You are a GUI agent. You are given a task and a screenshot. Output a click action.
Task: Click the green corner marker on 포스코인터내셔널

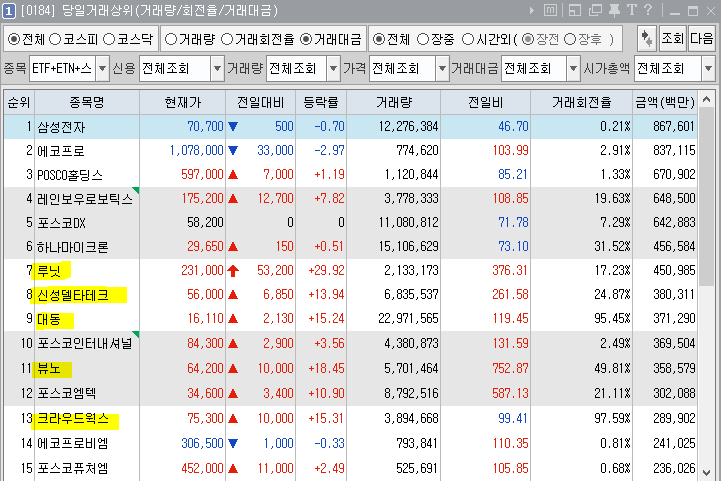coord(136,334)
